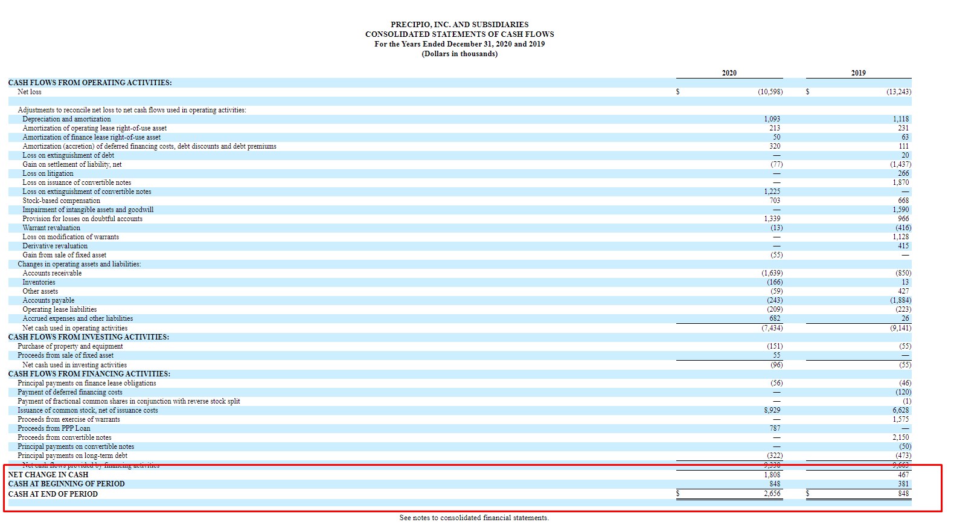Select the Depreciation and amortization row label
Viewport: 980px width, 525px height.
coord(66,119)
